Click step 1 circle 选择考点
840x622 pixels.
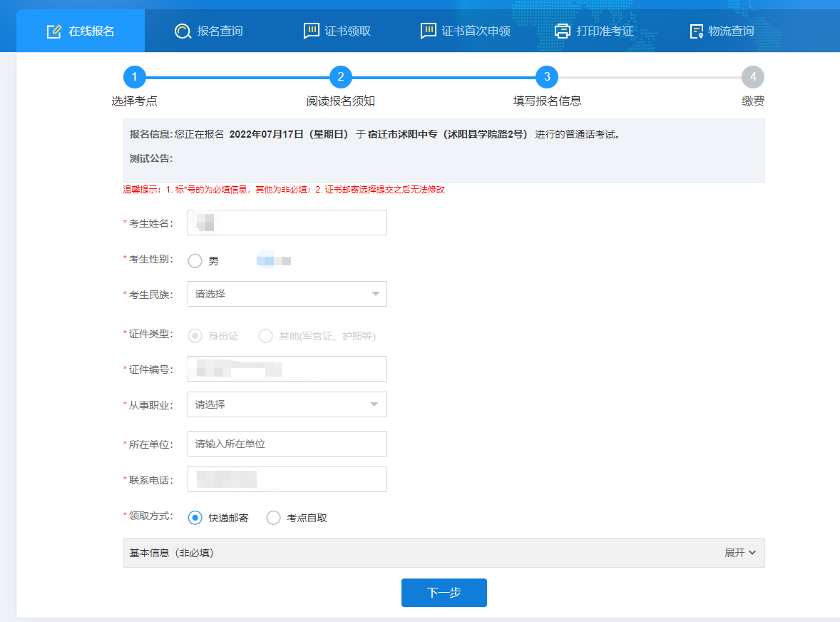coord(134,77)
